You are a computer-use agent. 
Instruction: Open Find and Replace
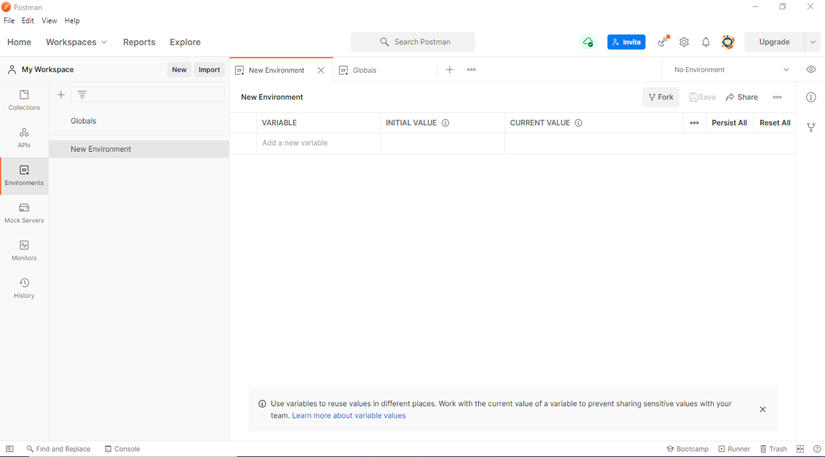click(x=58, y=449)
